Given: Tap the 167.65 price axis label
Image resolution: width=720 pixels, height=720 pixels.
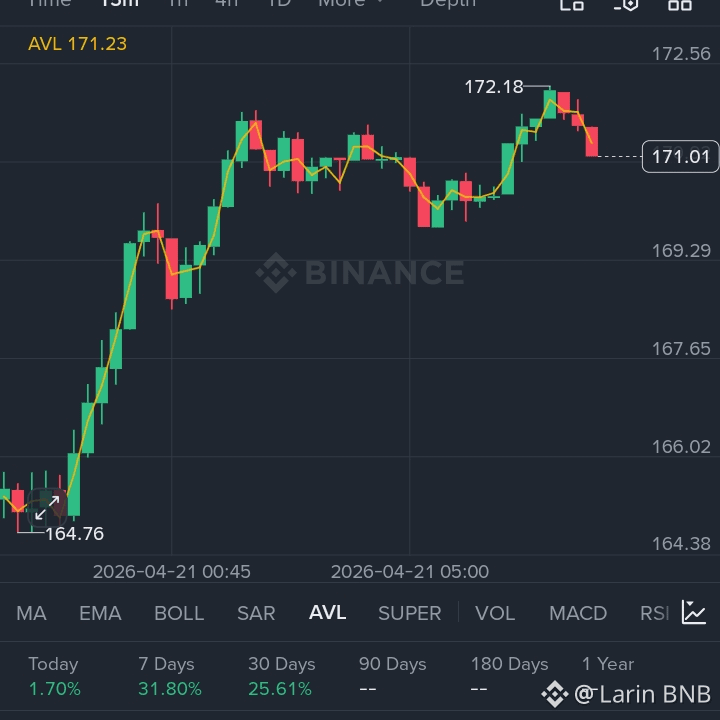Looking at the screenshot, I should 681,349.
